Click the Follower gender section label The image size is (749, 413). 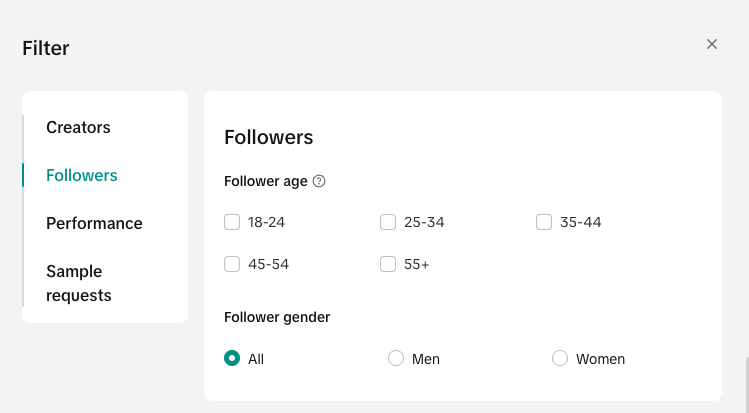(277, 317)
